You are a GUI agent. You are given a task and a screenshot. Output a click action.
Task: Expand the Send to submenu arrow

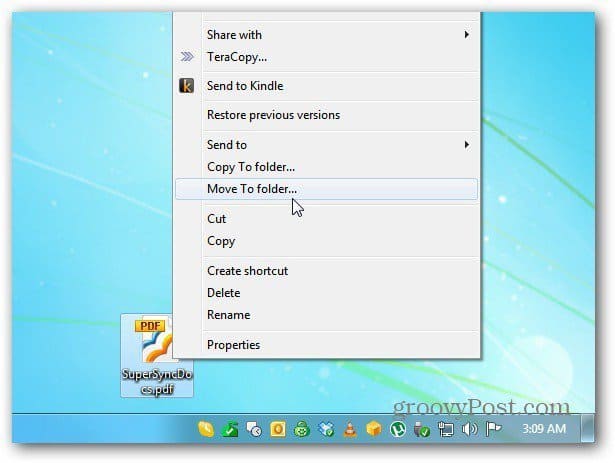coord(467,145)
